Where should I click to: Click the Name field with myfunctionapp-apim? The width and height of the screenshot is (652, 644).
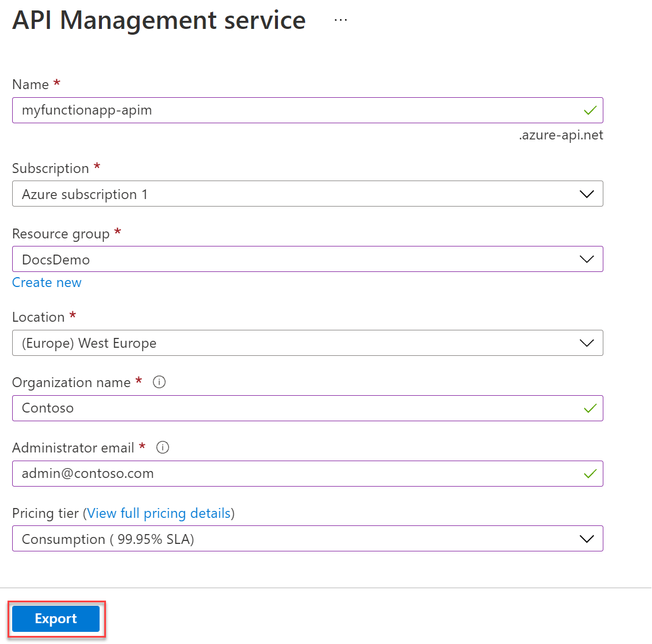click(x=290, y=110)
